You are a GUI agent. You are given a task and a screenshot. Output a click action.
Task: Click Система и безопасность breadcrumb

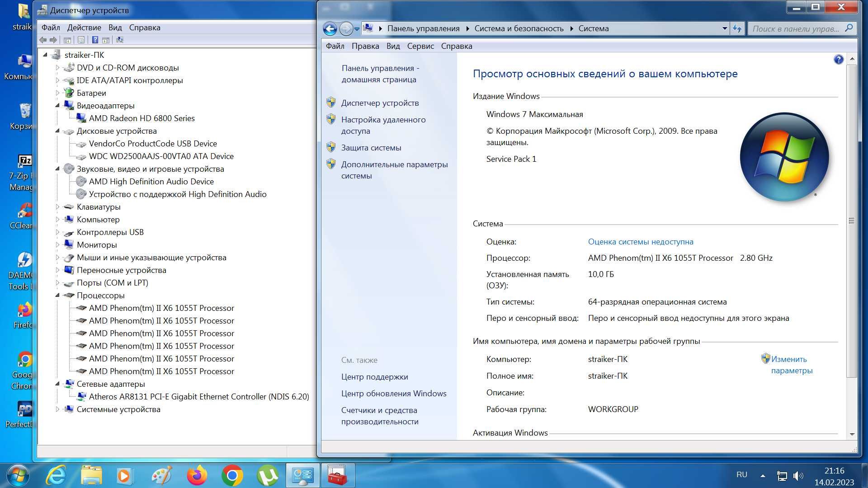(519, 28)
